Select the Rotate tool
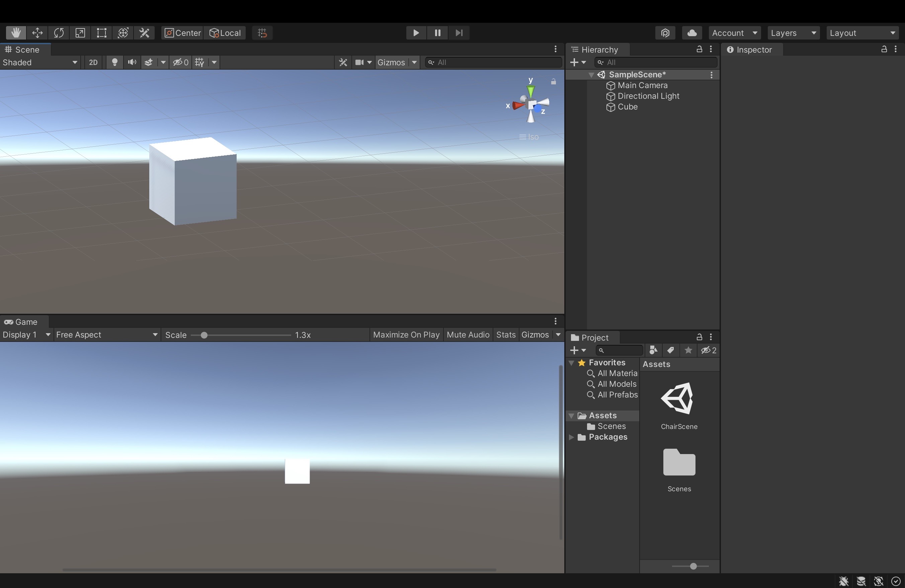Viewport: 905px width, 588px height. pyautogui.click(x=59, y=33)
